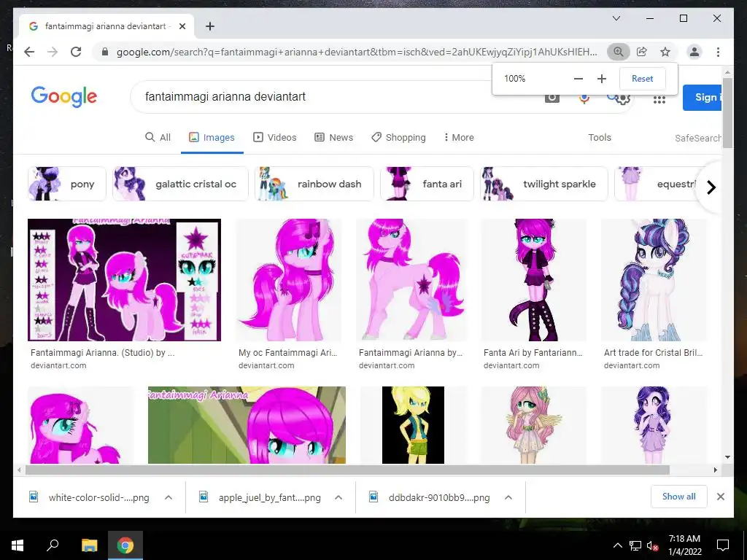Click deviantart.com under Fanta Ari result
The width and height of the screenshot is (747, 560).
coord(511,365)
